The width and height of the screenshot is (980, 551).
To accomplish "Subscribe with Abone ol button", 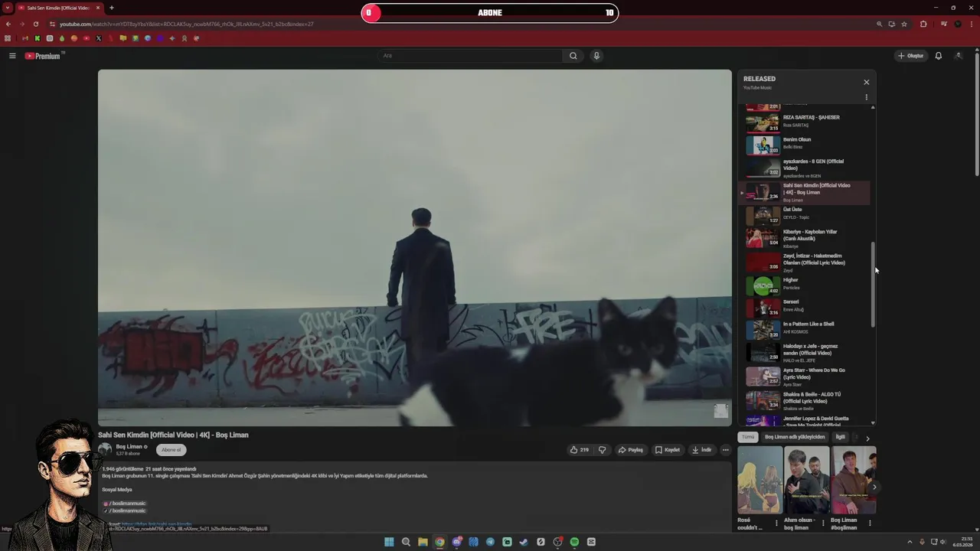I will tap(171, 450).
